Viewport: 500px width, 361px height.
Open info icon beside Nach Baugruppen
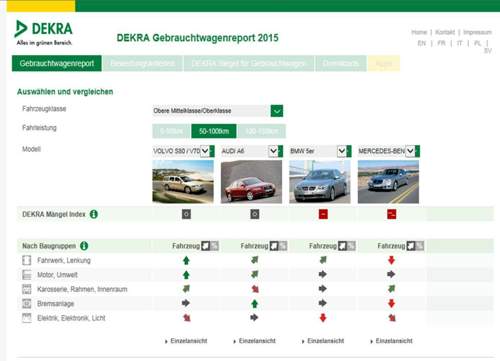coord(84,246)
